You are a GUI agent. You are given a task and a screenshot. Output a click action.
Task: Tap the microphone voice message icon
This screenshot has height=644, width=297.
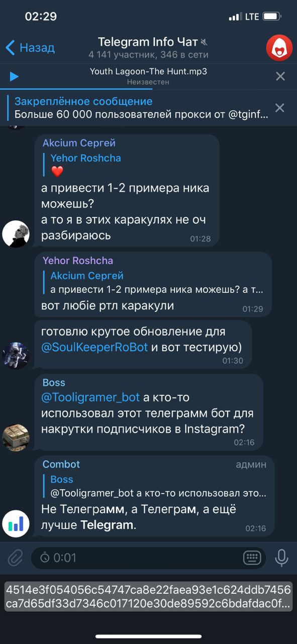pyautogui.click(x=281, y=557)
